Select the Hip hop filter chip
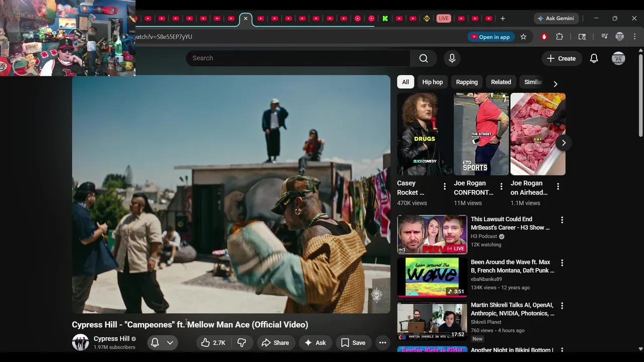644x362 pixels. tap(433, 82)
